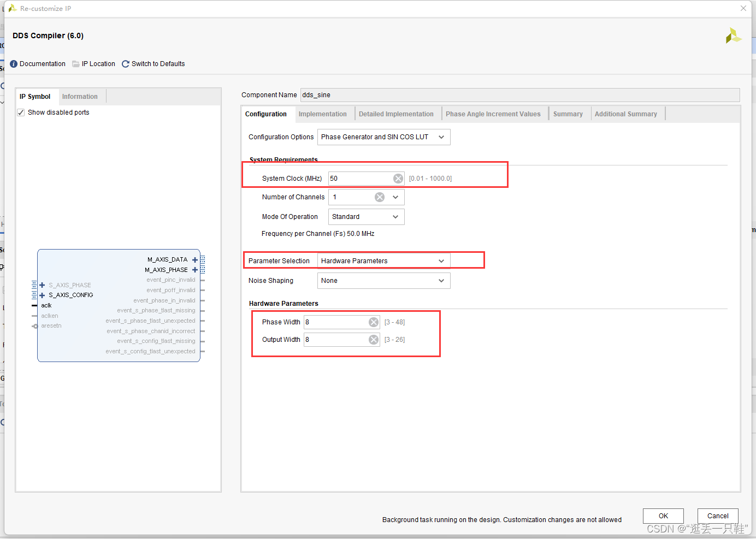Open the Detailed Implementation tab
This screenshot has width=756, height=539.
tap(396, 114)
